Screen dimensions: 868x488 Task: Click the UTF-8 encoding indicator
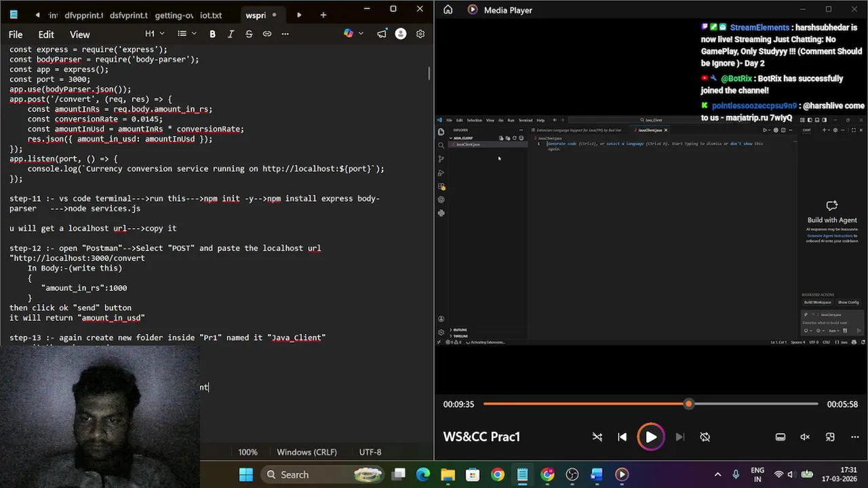[x=370, y=452]
